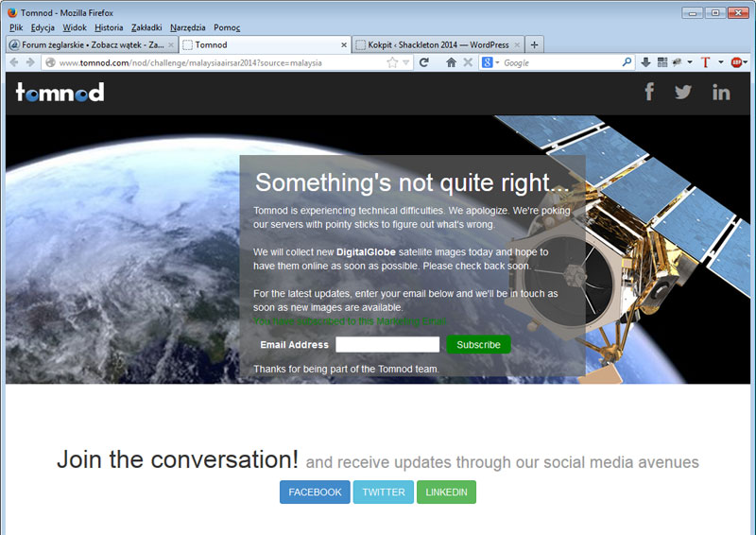Open the bookmark star dropdown arrow
The height and width of the screenshot is (535, 756).
pos(406,62)
